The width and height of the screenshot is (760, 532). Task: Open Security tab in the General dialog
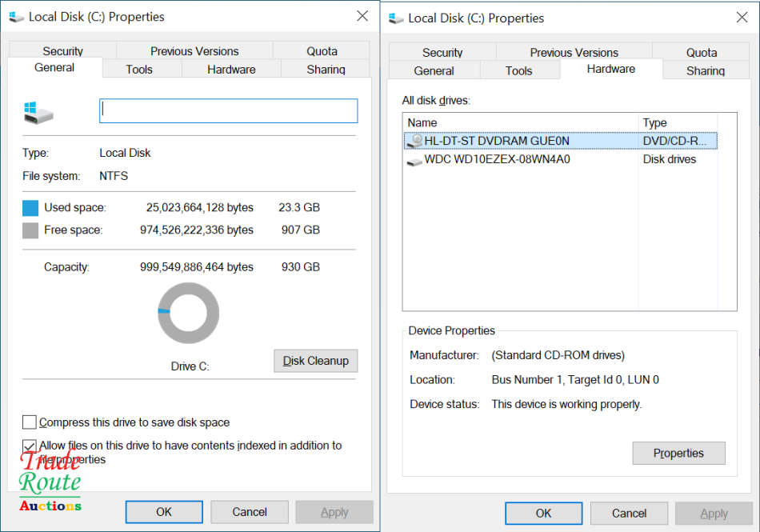pyautogui.click(x=63, y=51)
